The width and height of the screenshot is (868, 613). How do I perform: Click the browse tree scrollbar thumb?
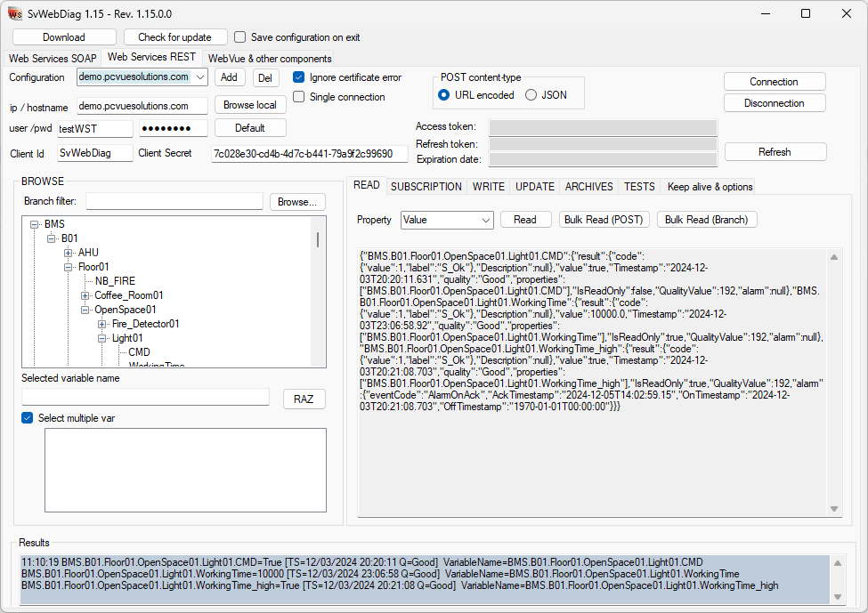click(318, 239)
